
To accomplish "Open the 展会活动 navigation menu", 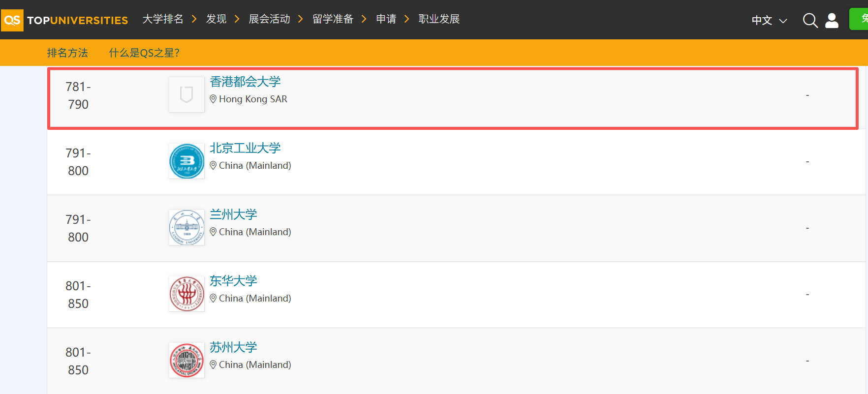I will tap(269, 19).
